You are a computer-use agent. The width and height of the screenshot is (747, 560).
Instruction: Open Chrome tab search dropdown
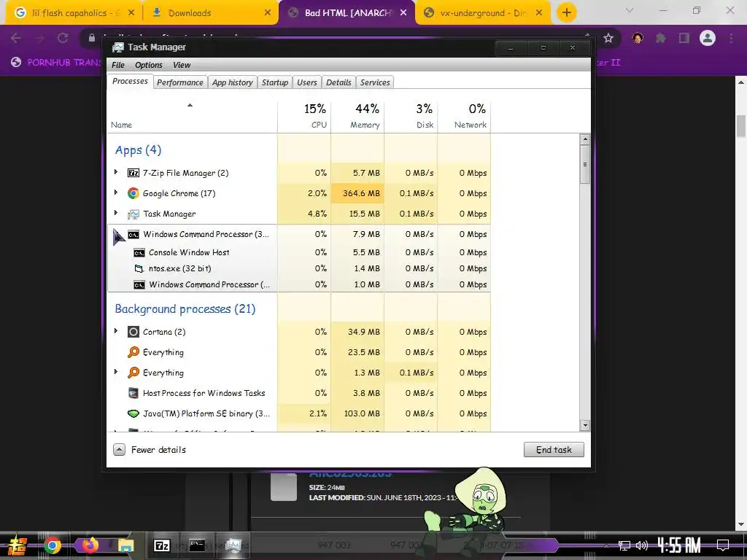(x=630, y=10)
